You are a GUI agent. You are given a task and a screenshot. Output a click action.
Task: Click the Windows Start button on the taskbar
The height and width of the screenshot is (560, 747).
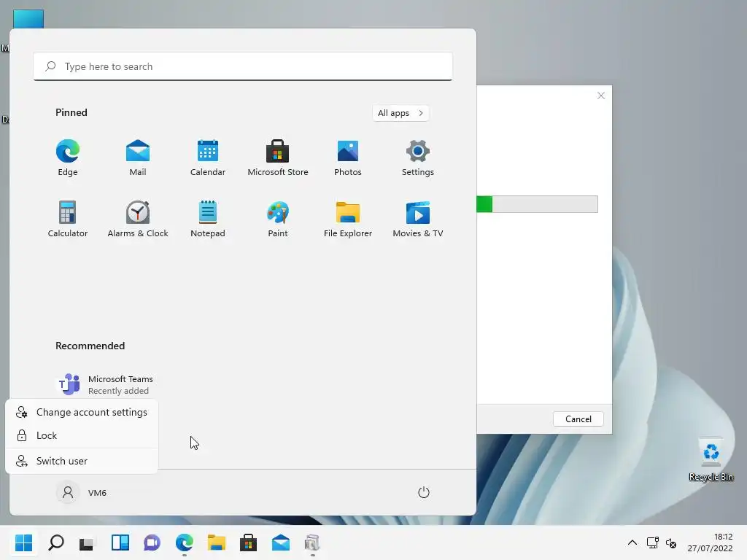click(x=24, y=542)
